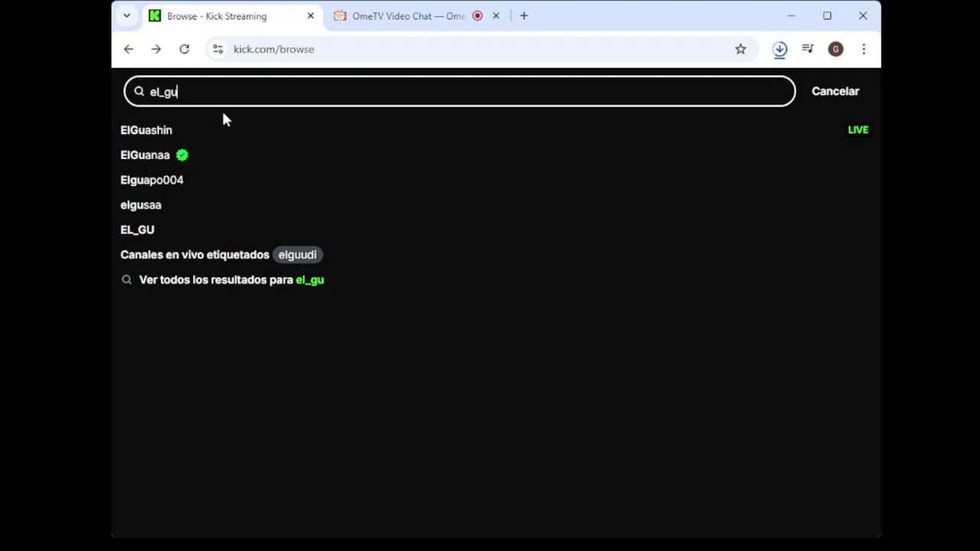Open a new browser tab
The height and width of the screenshot is (551, 980).
coord(524,16)
